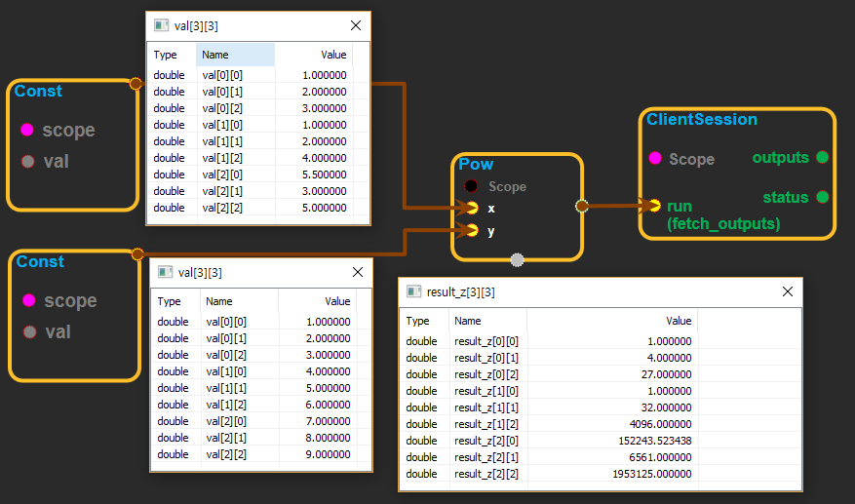Click the gray connector below the Pow node
Viewport: 855px width, 504px height.
pyautogui.click(x=517, y=259)
